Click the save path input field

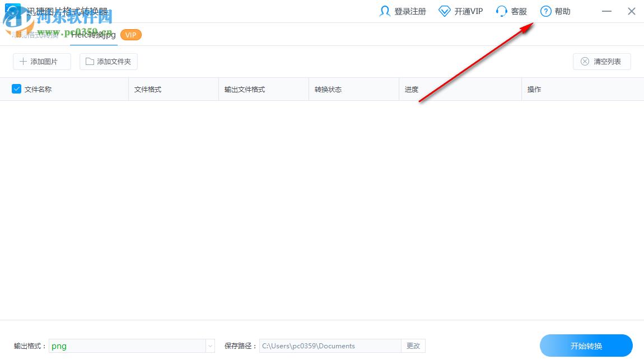click(329, 346)
